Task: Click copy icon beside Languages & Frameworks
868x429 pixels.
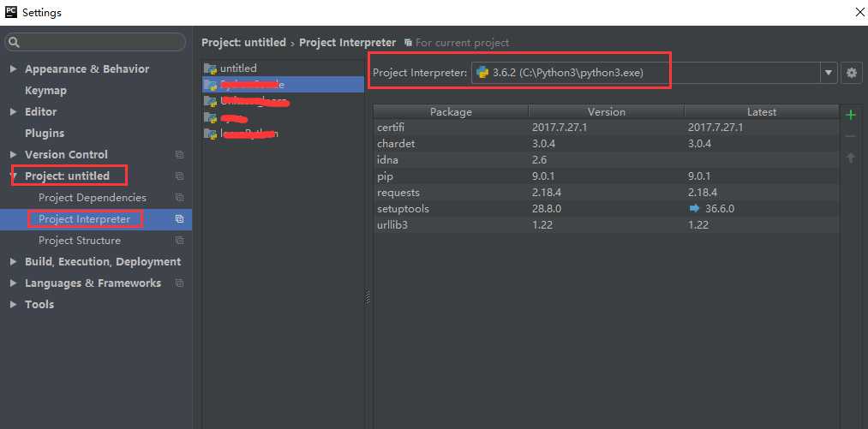Action: point(179,283)
